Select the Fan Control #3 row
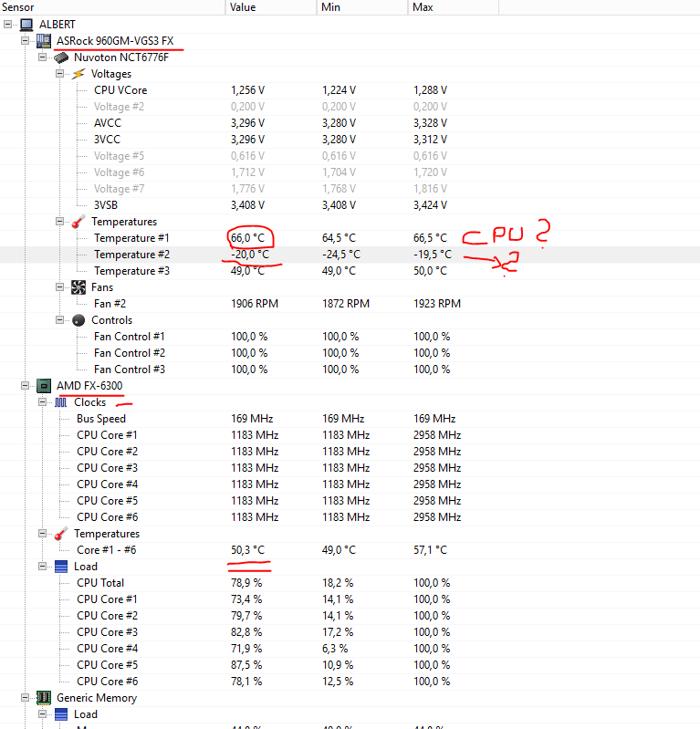 350,370
